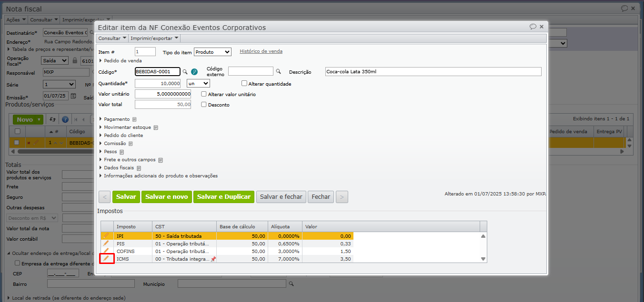
Task: Click the red delete X on the BEBIDAS row
Action: pos(29,143)
